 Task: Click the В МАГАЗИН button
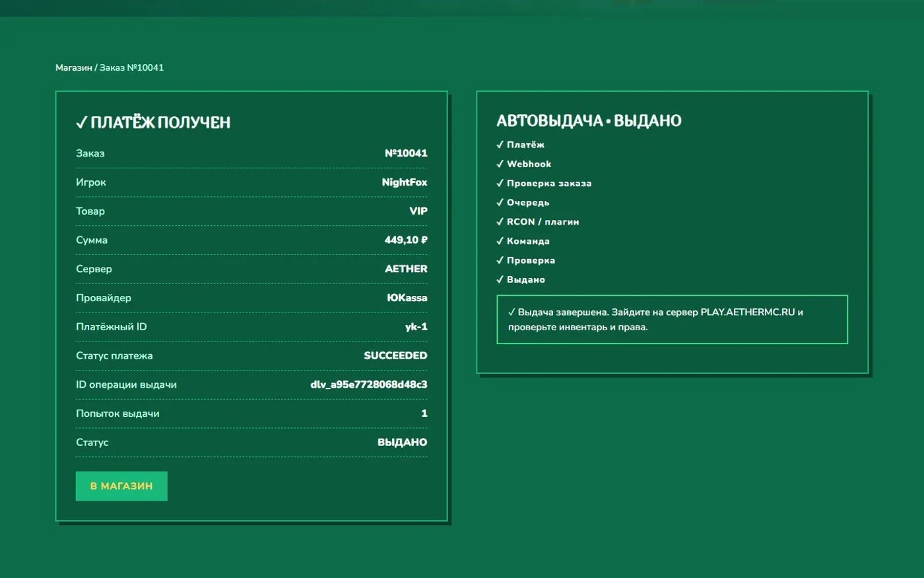tap(121, 486)
